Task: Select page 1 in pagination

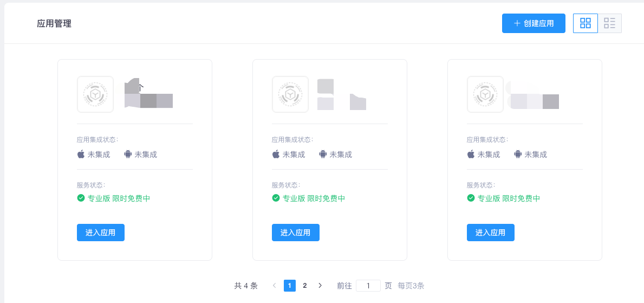Action: tap(290, 286)
